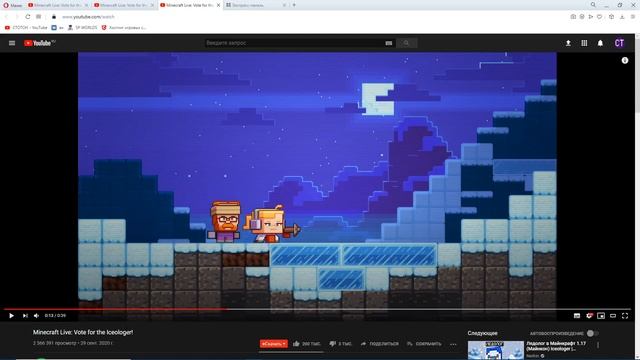Open the SP WORLDS bookmark
Viewport: 640px width, 360px height.
point(82,28)
